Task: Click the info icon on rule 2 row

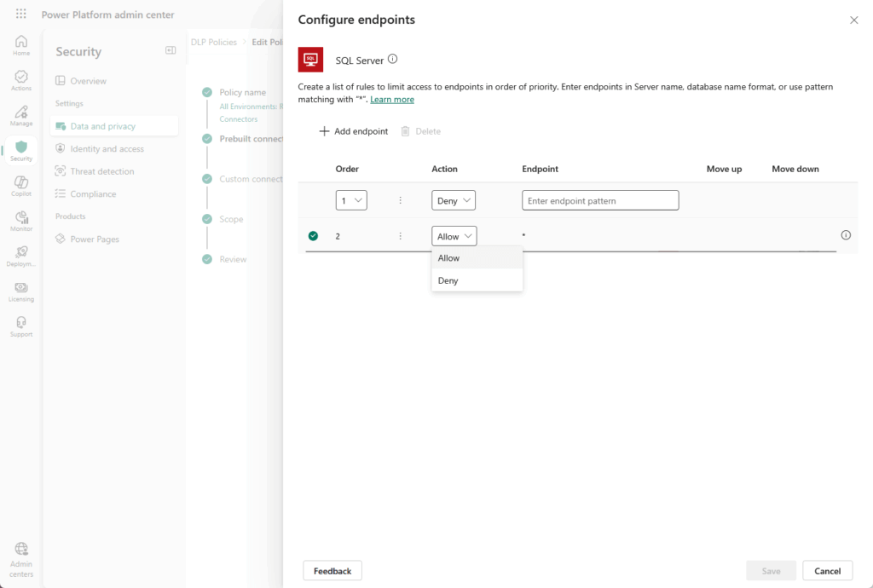Action: click(846, 235)
